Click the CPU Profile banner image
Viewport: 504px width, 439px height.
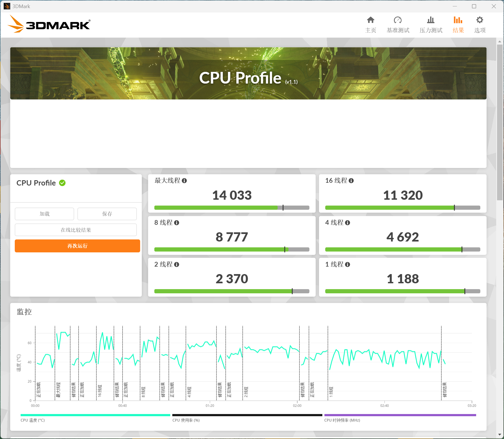(248, 74)
